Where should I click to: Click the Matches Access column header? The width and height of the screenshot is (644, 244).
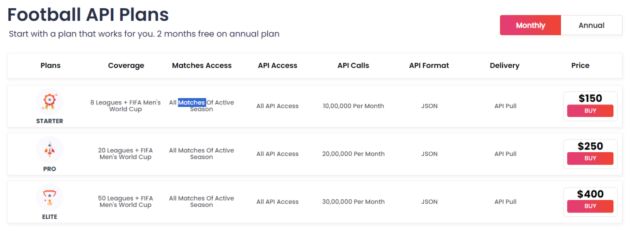click(202, 66)
